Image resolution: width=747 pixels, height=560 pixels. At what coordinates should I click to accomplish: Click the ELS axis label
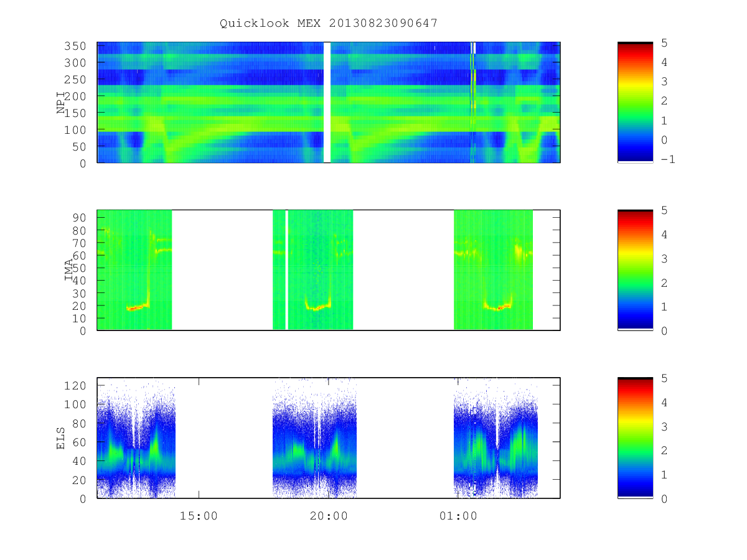61,438
